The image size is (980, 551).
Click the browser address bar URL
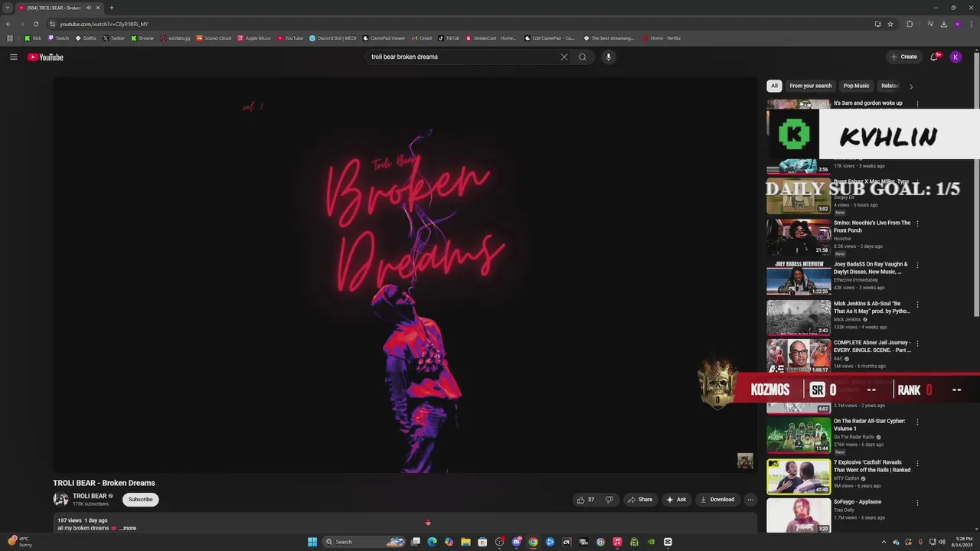coord(104,24)
